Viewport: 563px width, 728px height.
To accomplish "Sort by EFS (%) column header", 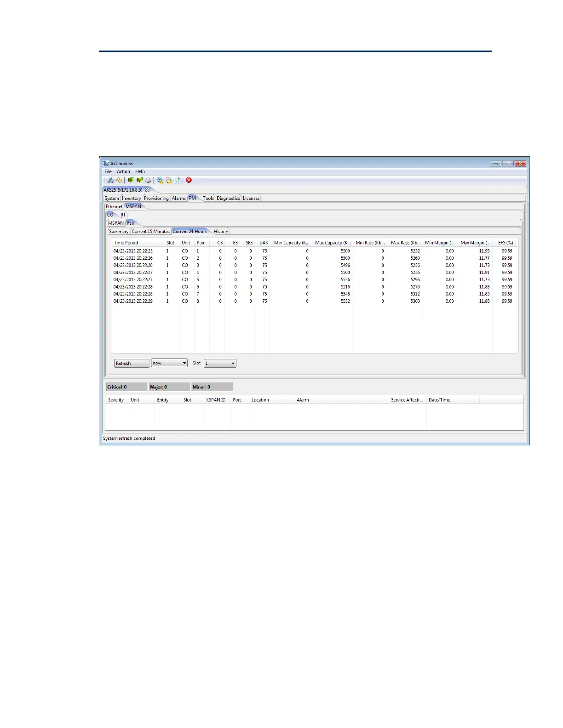I will click(505, 243).
